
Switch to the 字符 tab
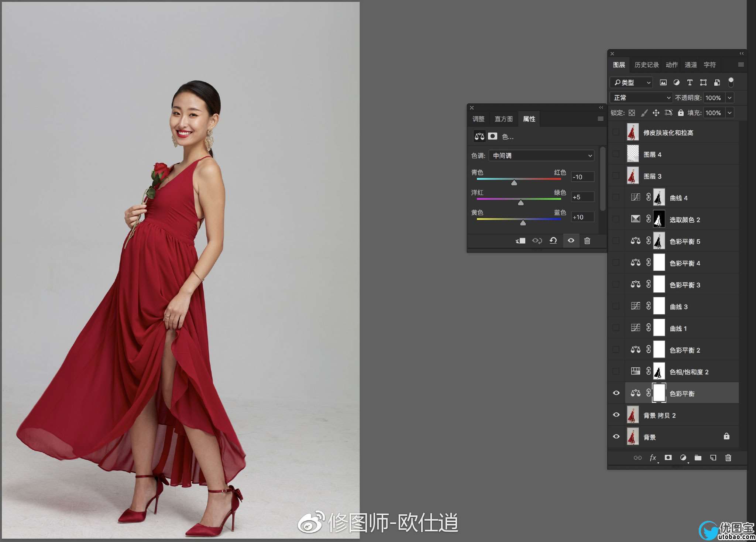click(709, 65)
